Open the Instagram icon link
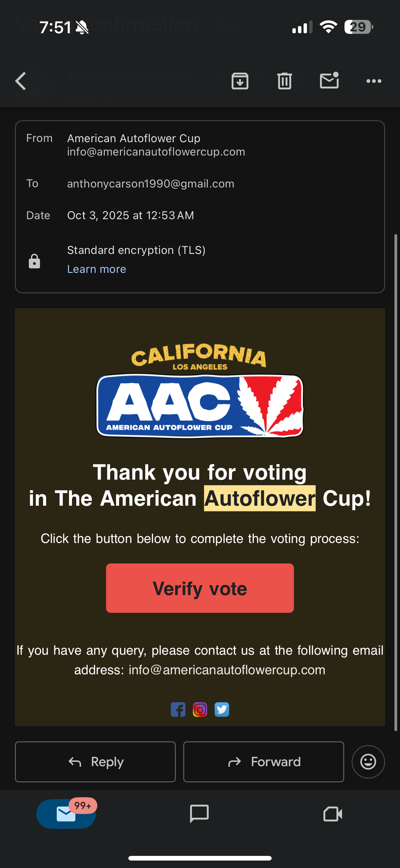 (x=200, y=710)
